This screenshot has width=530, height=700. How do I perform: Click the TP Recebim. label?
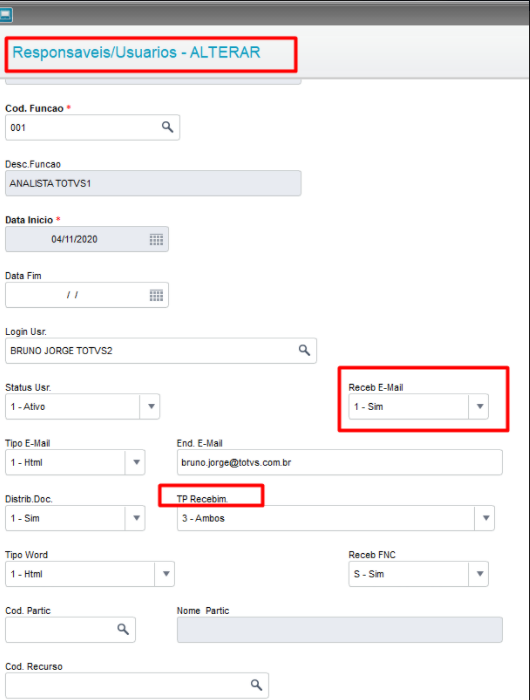(202, 499)
